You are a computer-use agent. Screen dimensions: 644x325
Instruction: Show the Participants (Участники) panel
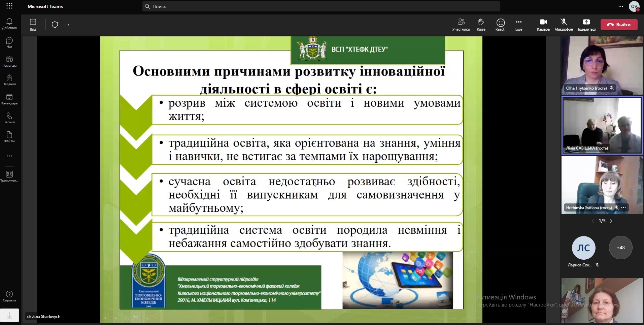[461, 25]
